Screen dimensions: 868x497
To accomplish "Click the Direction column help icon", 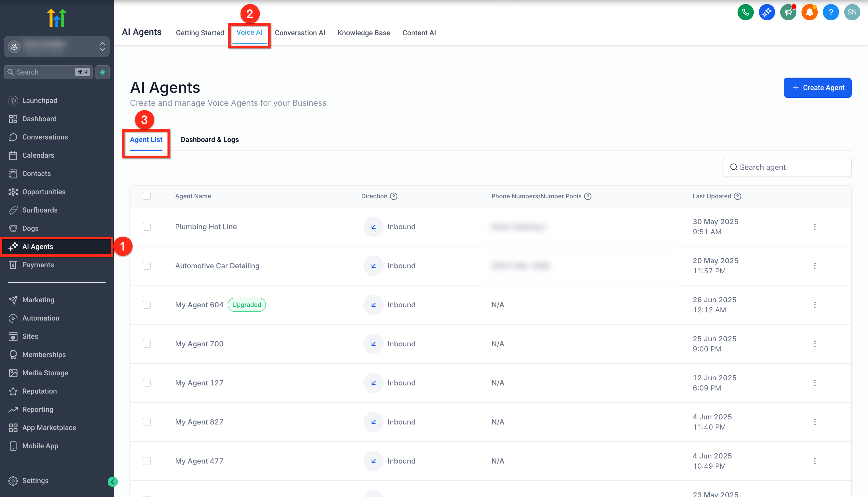I will [394, 196].
